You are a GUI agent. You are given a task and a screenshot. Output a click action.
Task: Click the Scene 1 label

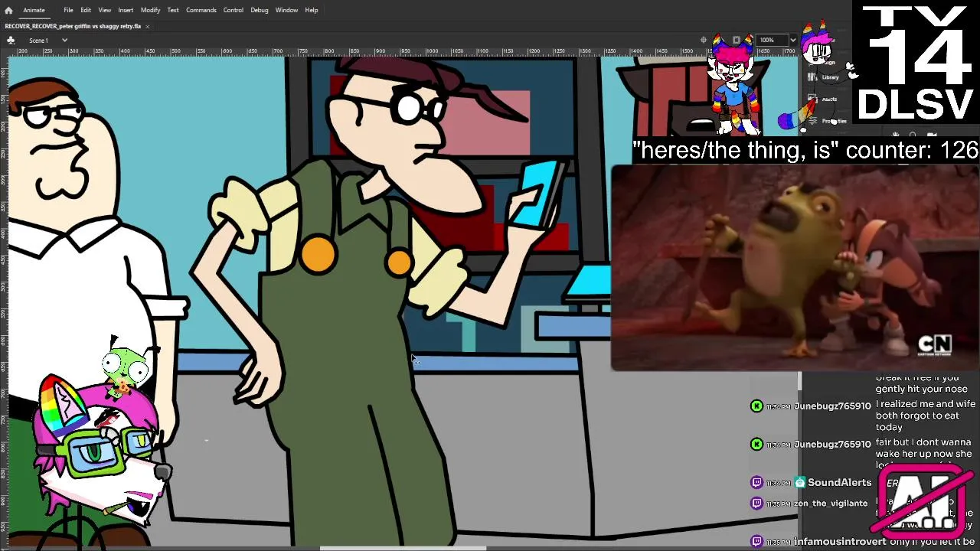pyautogui.click(x=38, y=40)
